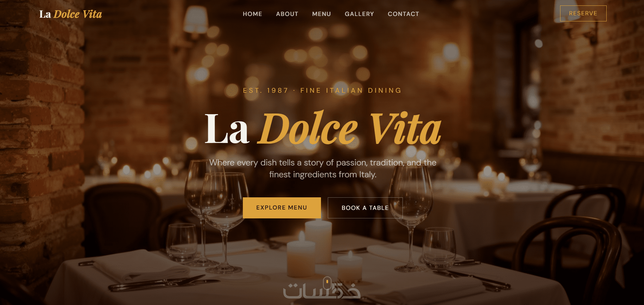Click the gold italic 'Vita' word in hero heading
Viewport: 644px width, 305px height.
(405, 129)
